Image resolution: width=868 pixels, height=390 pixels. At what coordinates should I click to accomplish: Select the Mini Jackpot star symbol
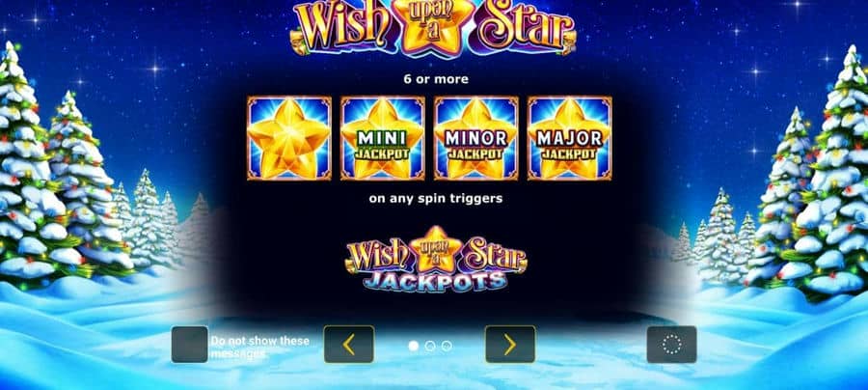(x=383, y=138)
